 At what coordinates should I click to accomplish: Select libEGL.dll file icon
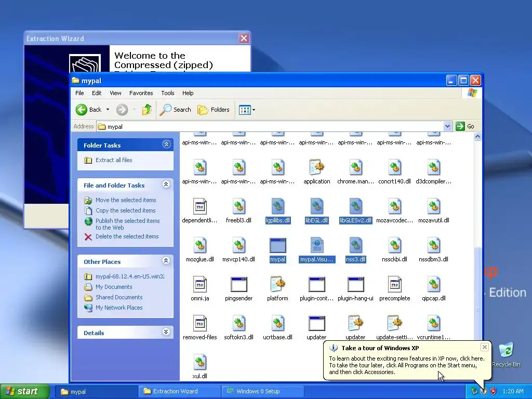click(x=317, y=206)
